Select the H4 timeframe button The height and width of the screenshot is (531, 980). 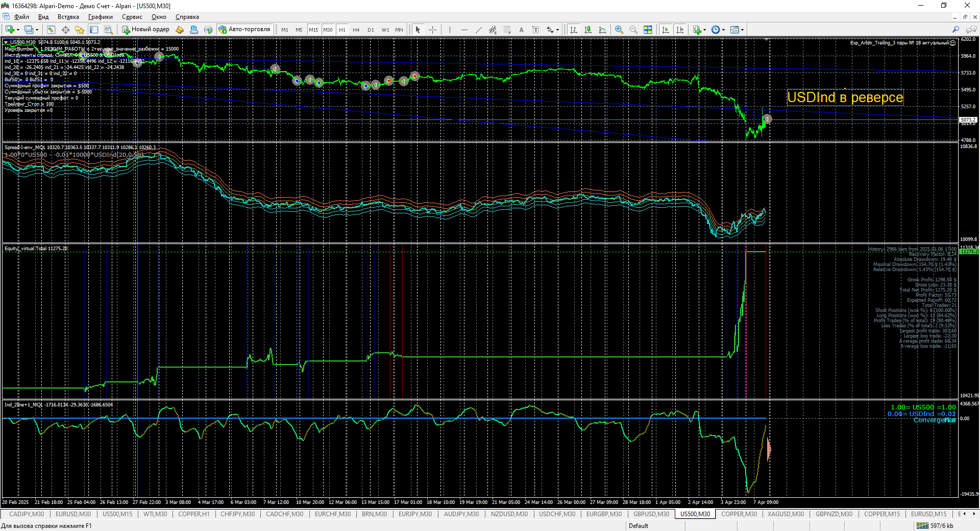[x=356, y=30]
